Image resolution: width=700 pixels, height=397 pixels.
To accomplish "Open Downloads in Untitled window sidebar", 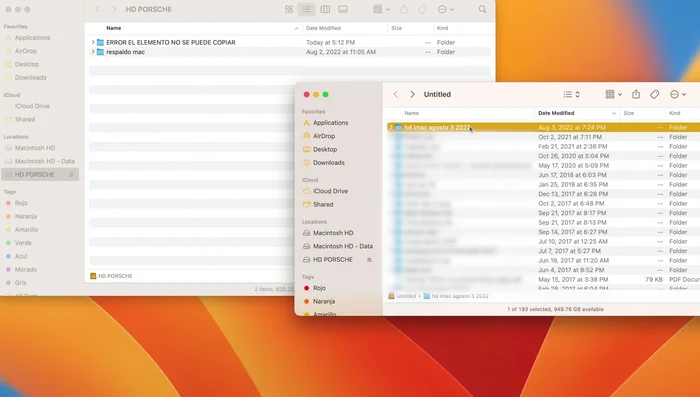I will 329,163.
